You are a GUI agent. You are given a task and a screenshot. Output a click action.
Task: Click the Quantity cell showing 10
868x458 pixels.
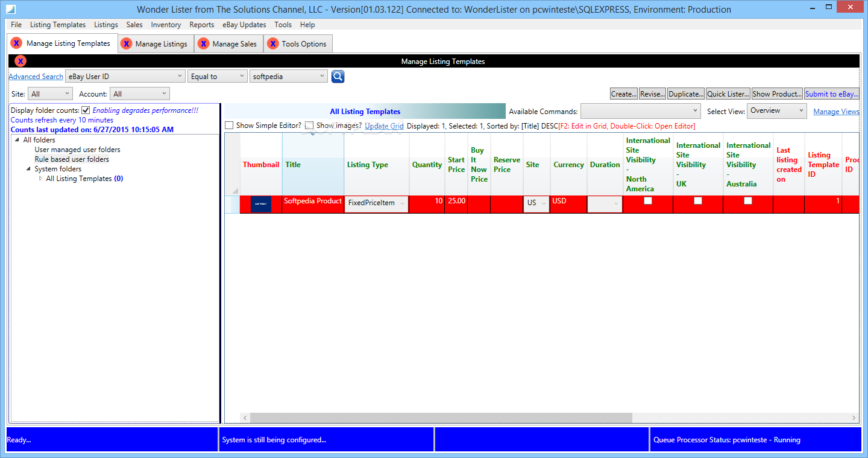point(427,204)
